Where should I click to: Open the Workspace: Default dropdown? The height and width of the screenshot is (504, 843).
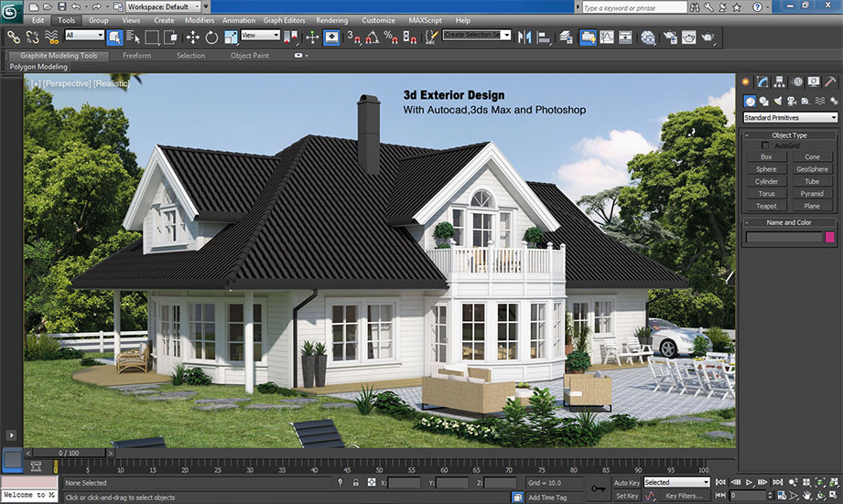tap(163, 6)
